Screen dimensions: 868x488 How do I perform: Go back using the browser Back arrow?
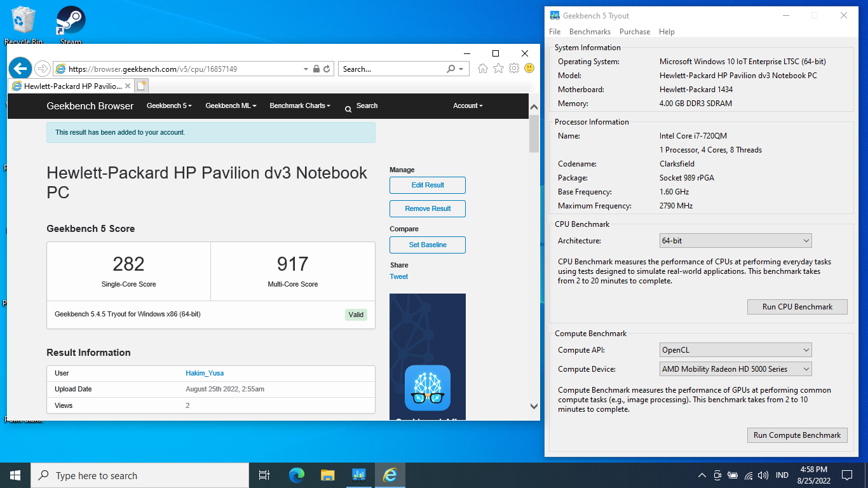pos(20,69)
